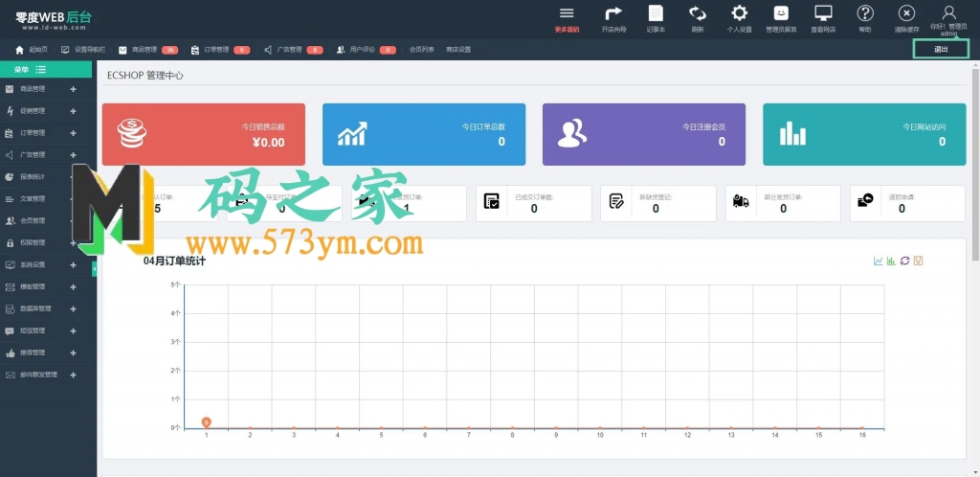This screenshot has height=477, width=980.
Task: Click the 促销管理 lightning icon in sidebar
Action: 10,111
